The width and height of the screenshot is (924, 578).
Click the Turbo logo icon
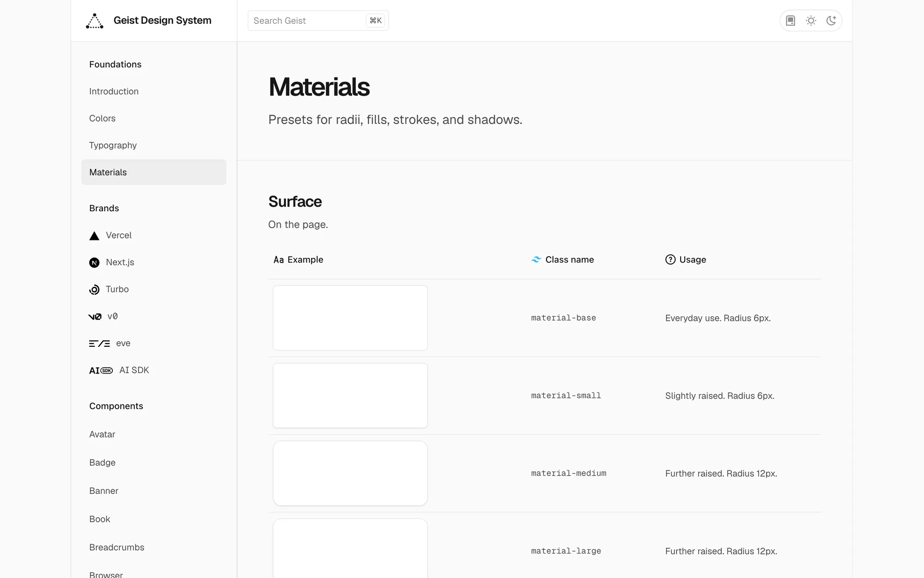[94, 289]
